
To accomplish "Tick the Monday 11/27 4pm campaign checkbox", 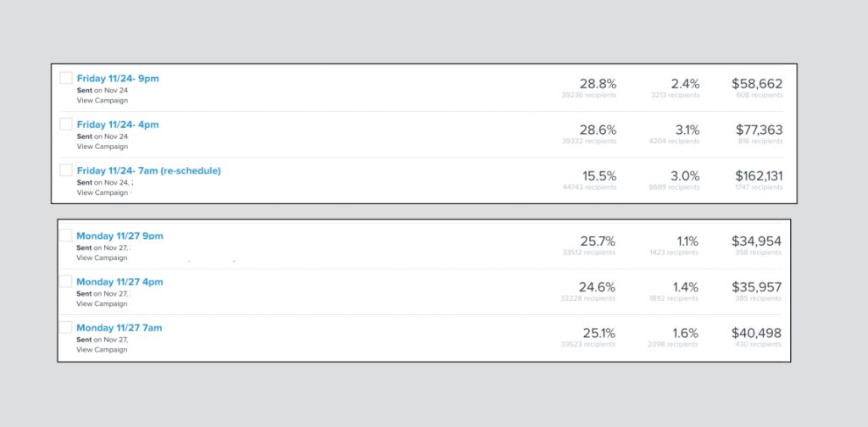I will pyautogui.click(x=65, y=281).
